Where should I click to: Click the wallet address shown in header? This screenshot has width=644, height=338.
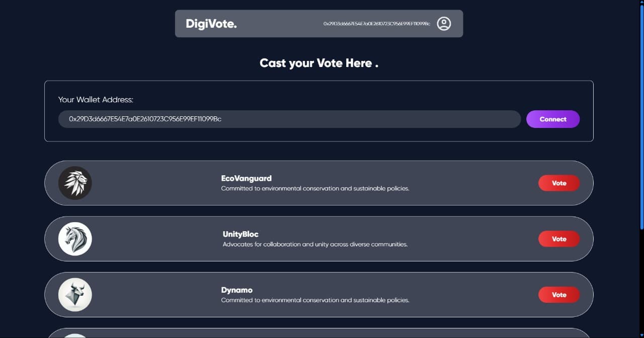click(376, 24)
